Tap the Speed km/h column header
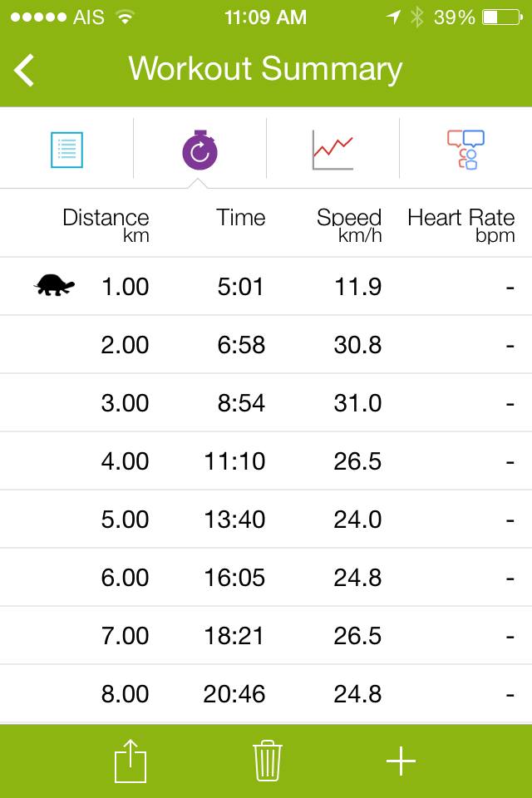The width and height of the screenshot is (532, 798). click(349, 224)
